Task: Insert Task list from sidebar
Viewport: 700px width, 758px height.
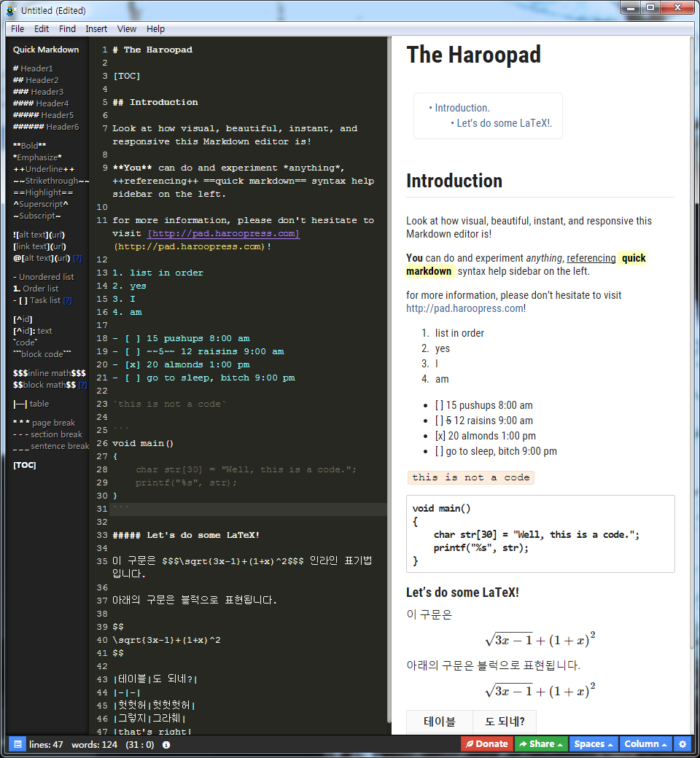Action: (x=36, y=301)
